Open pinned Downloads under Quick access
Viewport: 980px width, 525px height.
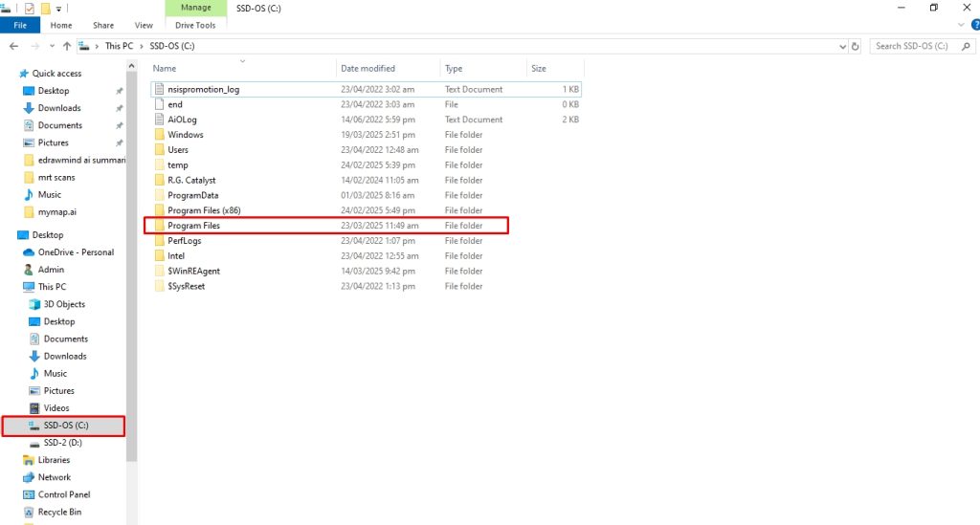58,108
